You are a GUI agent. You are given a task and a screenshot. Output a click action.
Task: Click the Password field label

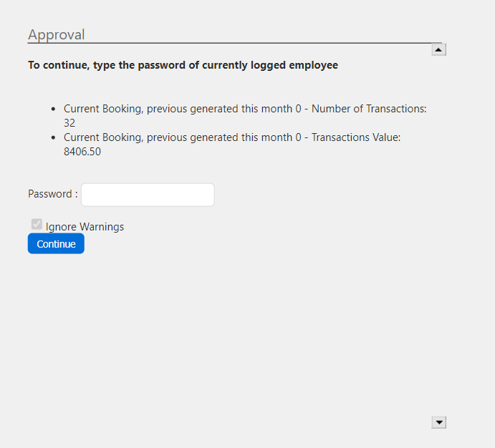coord(52,194)
